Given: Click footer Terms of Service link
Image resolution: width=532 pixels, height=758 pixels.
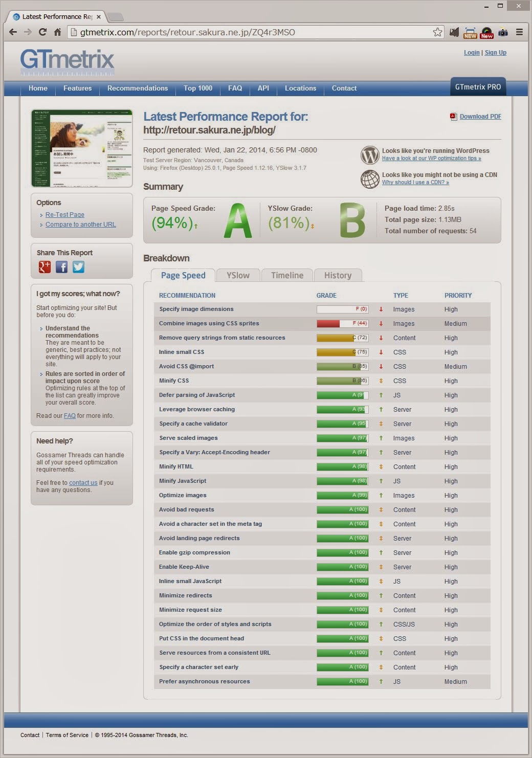Looking at the screenshot, I should (67, 735).
